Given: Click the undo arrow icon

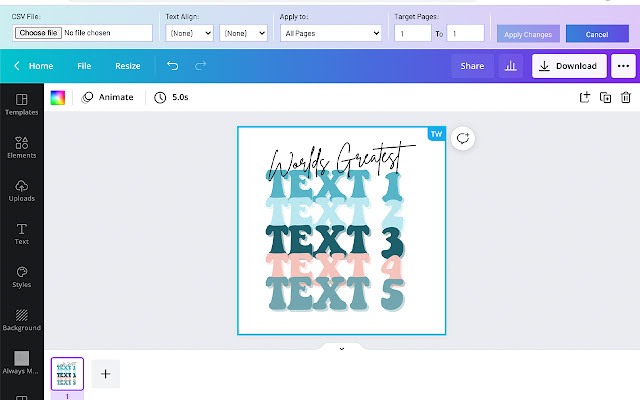Looking at the screenshot, I should tap(172, 66).
